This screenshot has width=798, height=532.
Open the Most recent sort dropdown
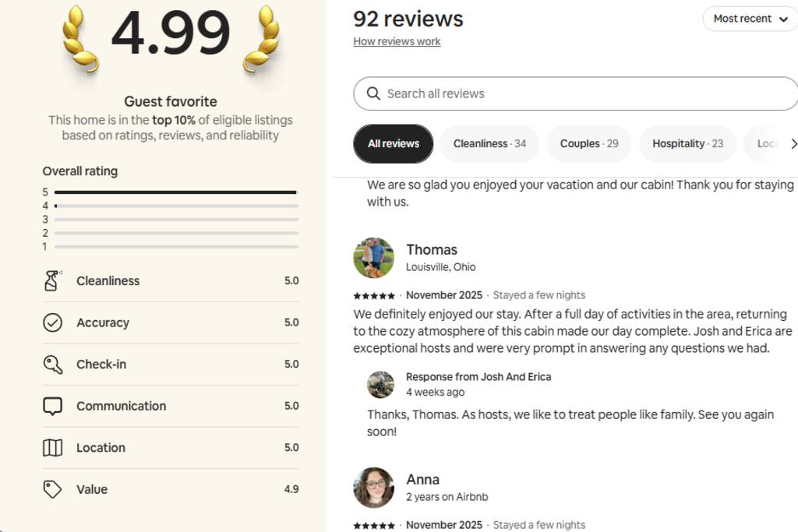tap(750, 19)
